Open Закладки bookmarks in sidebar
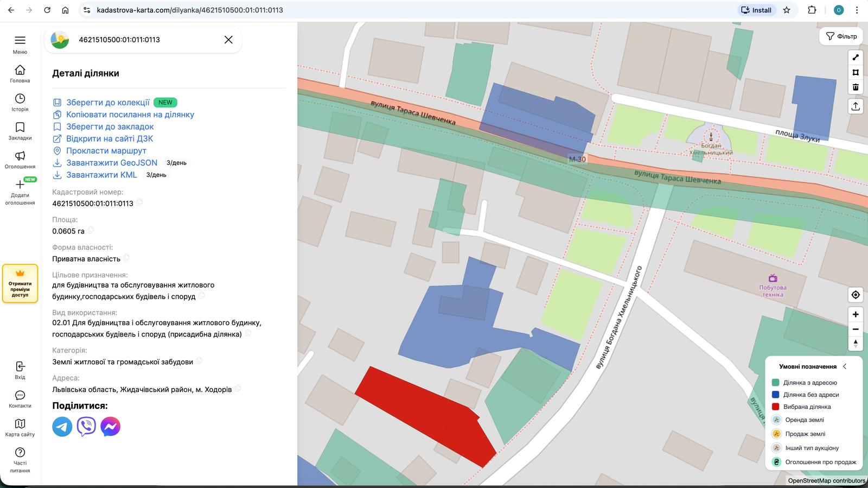The height and width of the screenshot is (488, 868). [20, 131]
